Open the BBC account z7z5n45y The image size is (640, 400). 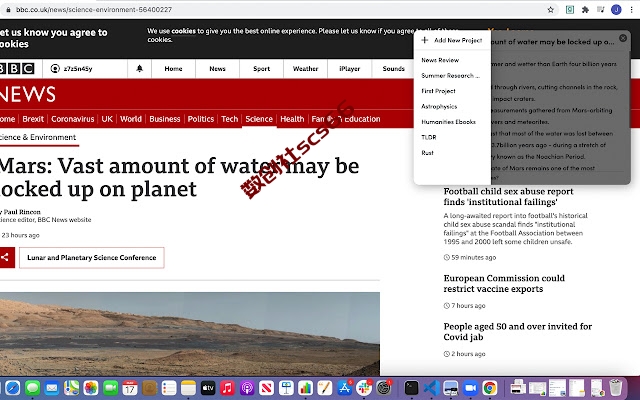(71, 69)
